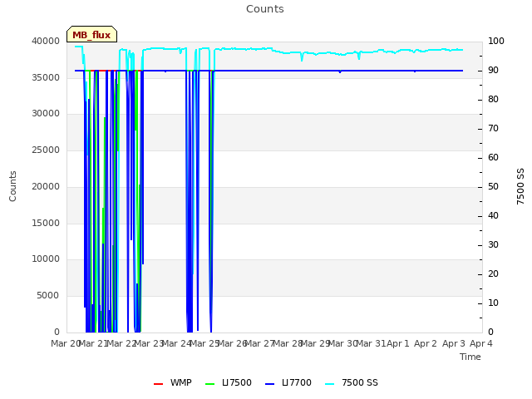Click the 20 right axis tick label
The image size is (532, 399).
point(493,273)
